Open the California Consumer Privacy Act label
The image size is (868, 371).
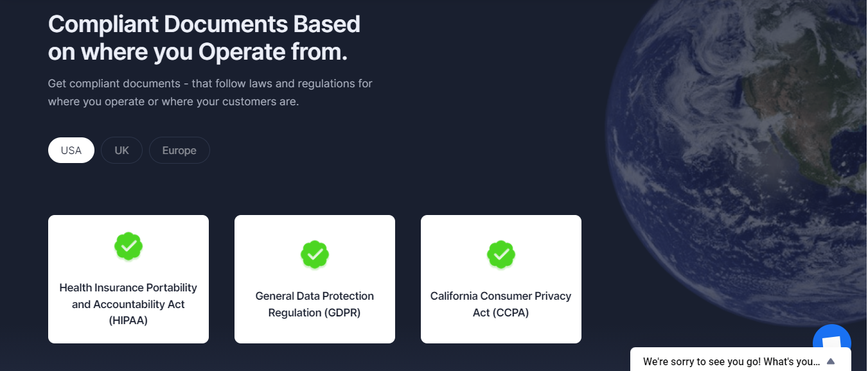coord(501,304)
